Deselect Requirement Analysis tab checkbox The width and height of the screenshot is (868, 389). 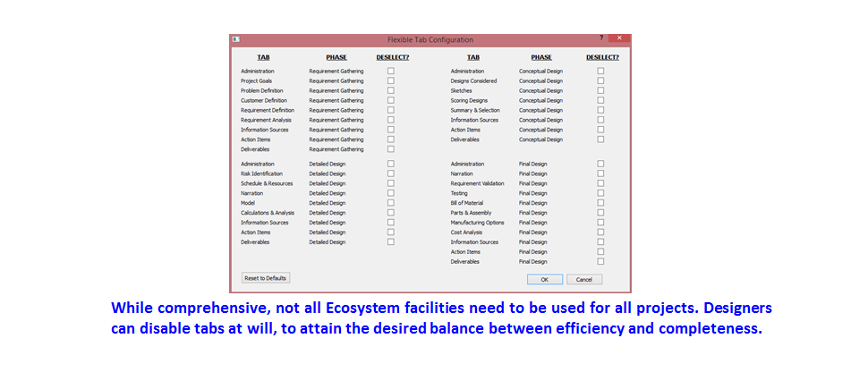391,120
